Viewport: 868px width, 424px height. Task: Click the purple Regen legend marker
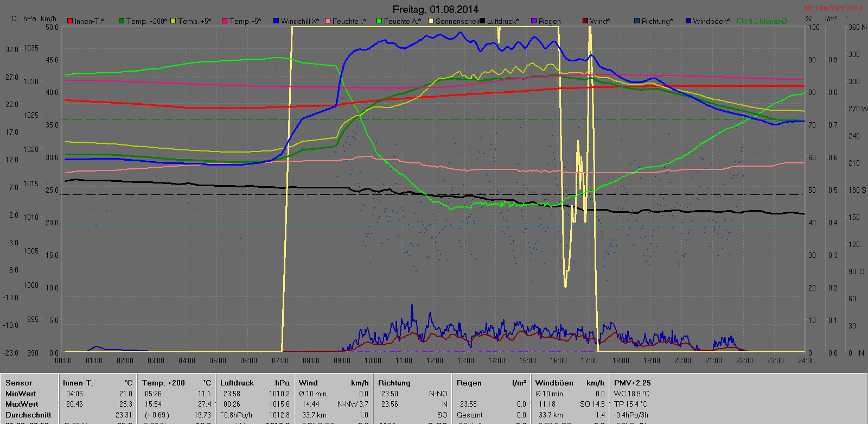point(534,21)
